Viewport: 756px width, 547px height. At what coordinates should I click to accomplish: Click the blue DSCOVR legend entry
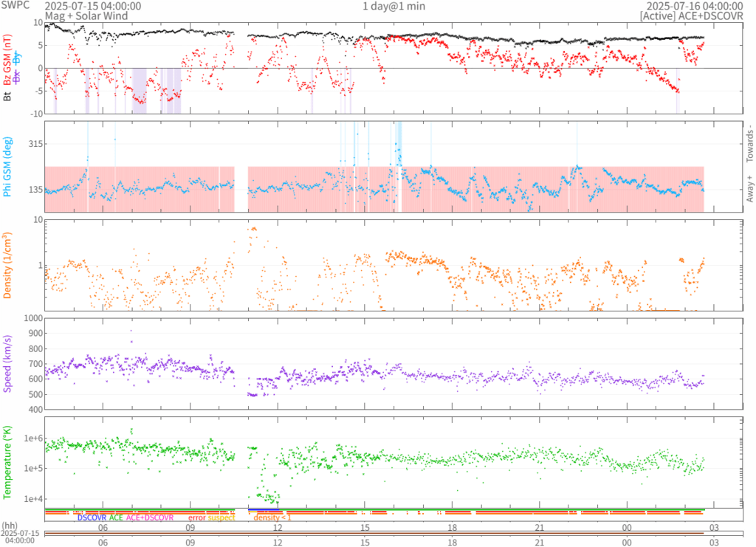coord(92,518)
